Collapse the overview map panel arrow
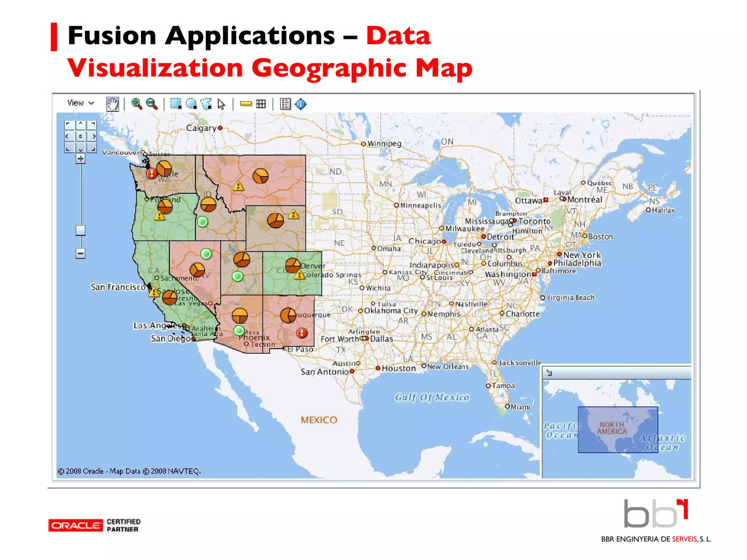Viewport: 747px width, 560px height. (549, 373)
